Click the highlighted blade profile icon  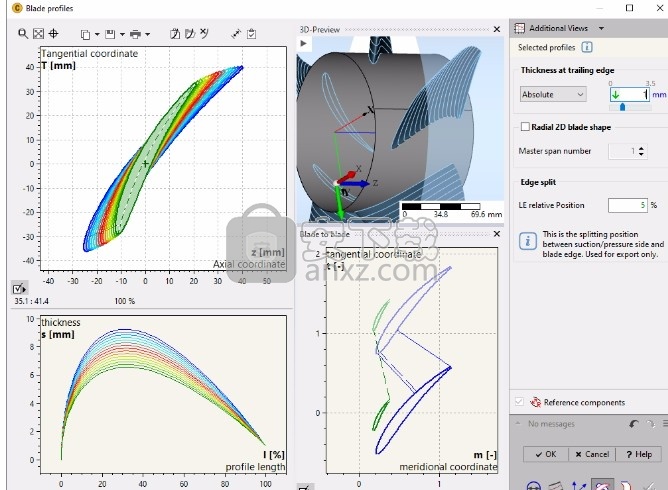[x=603, y=485]
